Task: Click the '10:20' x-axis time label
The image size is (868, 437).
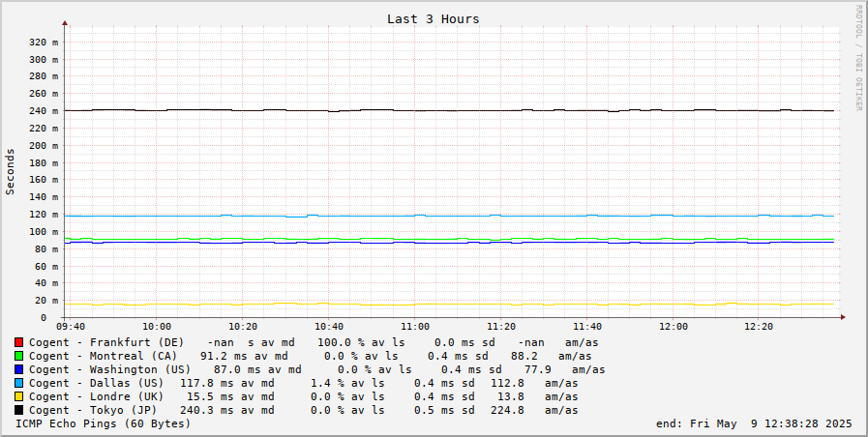Action: 243,327
